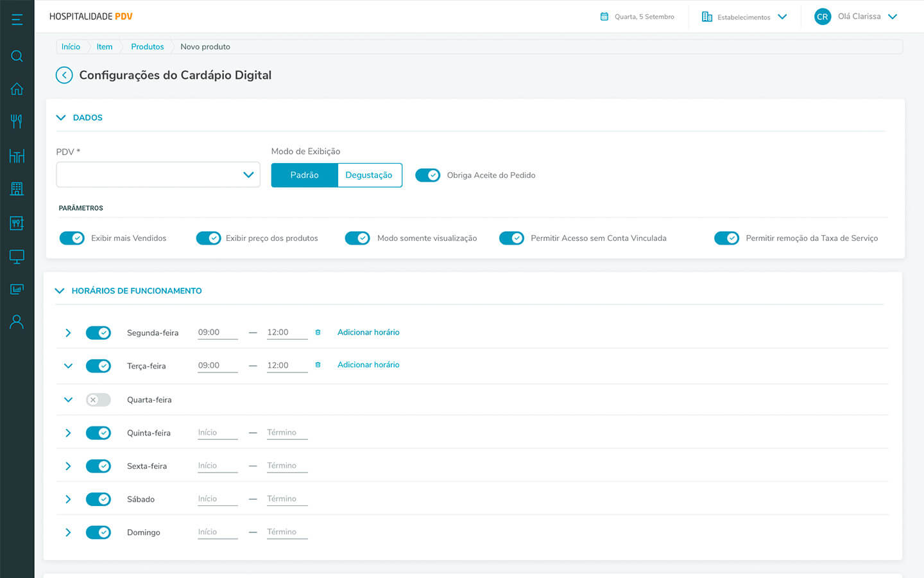Collapse the Horários de Funcionamento section
The height and width of the screenshot is (578, 924).
click(60, 291)
